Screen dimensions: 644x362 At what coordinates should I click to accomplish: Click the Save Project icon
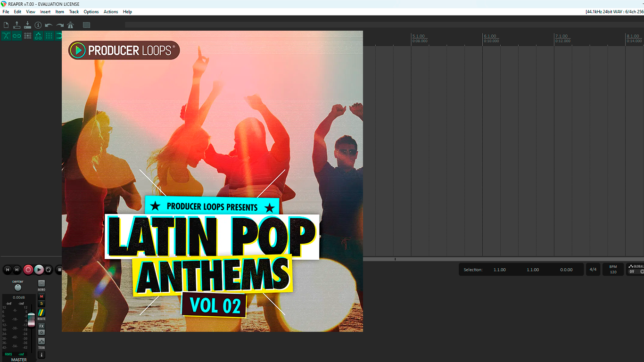(27, 25)
